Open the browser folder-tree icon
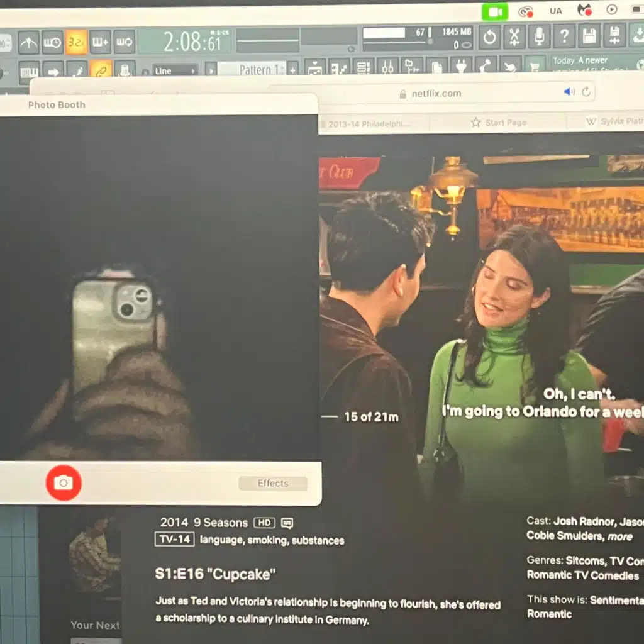644x644 pixels. pyautogui.click(x=412, y=67)
